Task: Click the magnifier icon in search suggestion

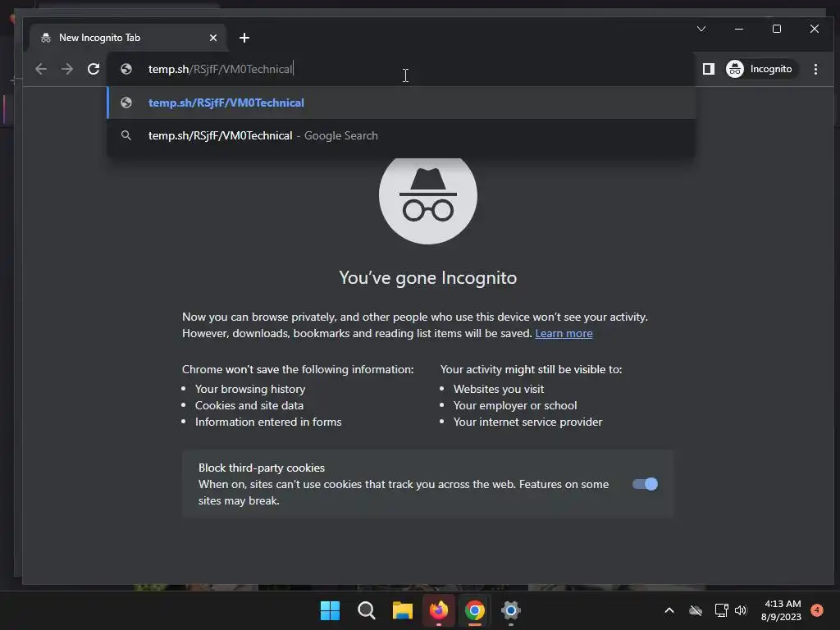Action: [x=126, y=135]
